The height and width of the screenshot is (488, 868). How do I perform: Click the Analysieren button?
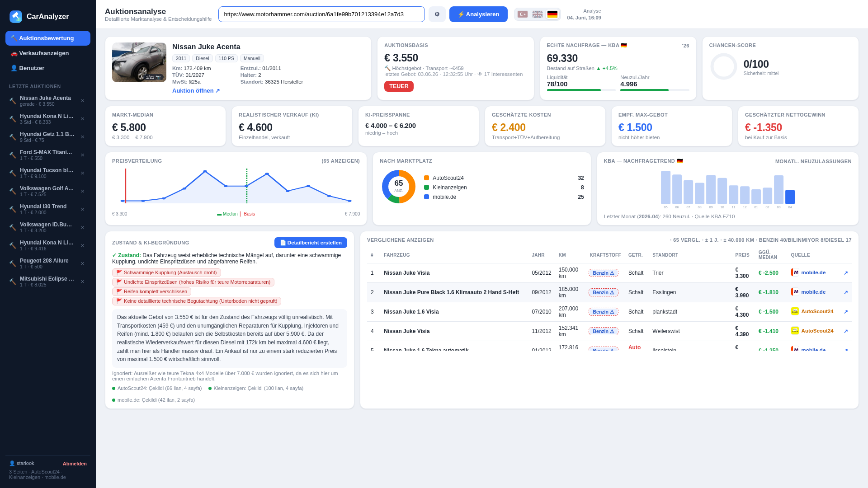click(478, 14)
